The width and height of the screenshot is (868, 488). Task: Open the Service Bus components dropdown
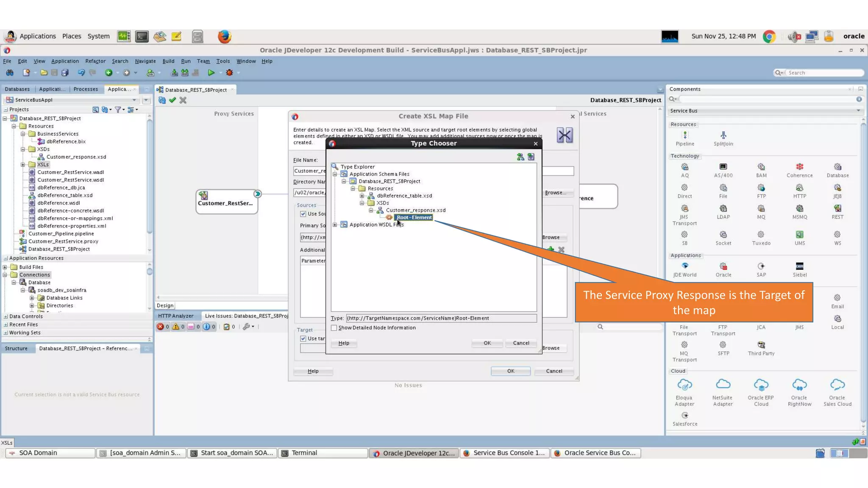pyautogui.click(x=858, y=111)
